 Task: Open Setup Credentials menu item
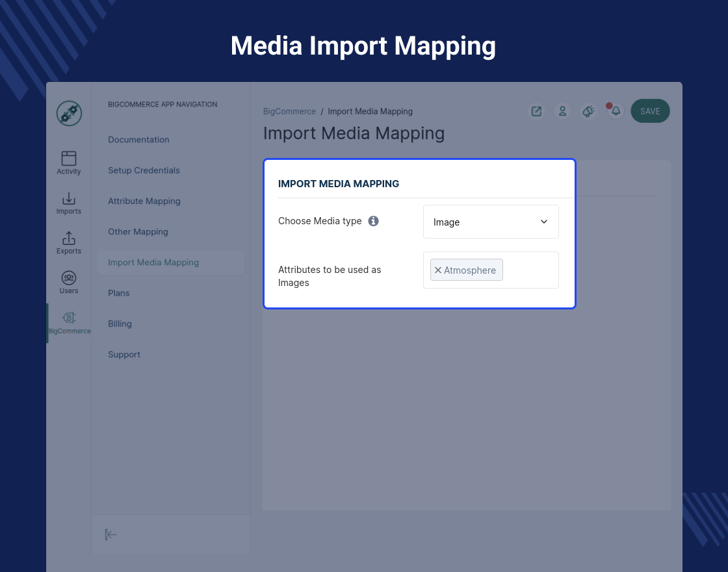click(x=144, y=170)
